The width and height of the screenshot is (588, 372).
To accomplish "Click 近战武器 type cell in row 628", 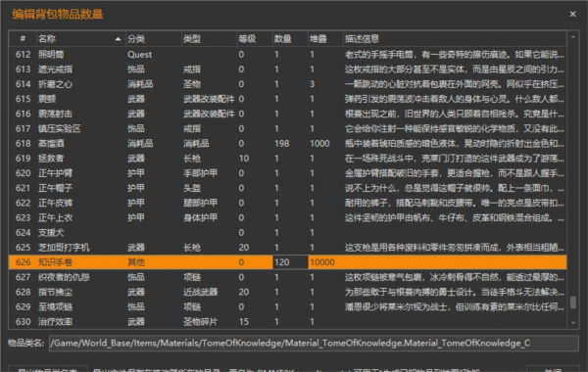I will (200, 292).
